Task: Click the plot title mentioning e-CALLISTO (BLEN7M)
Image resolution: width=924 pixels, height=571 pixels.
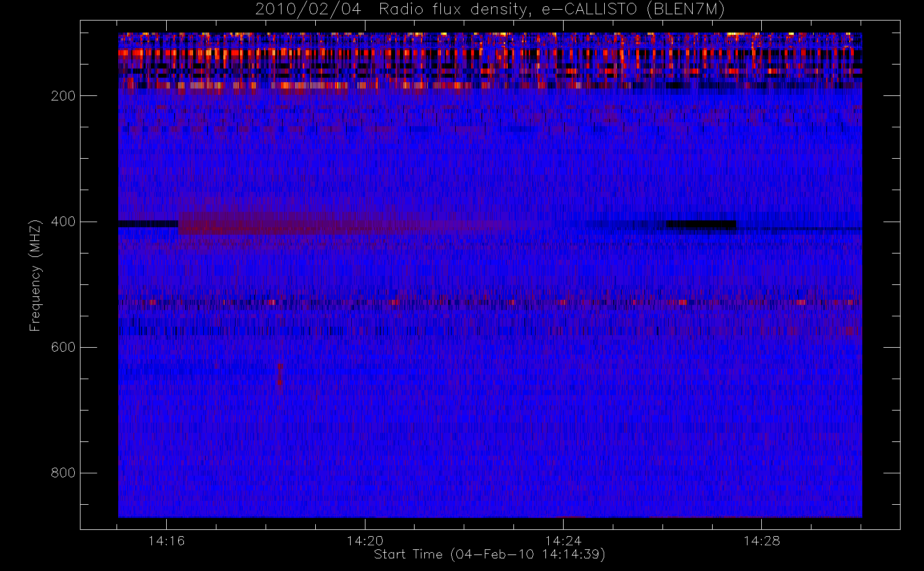Action: [489, 10]
